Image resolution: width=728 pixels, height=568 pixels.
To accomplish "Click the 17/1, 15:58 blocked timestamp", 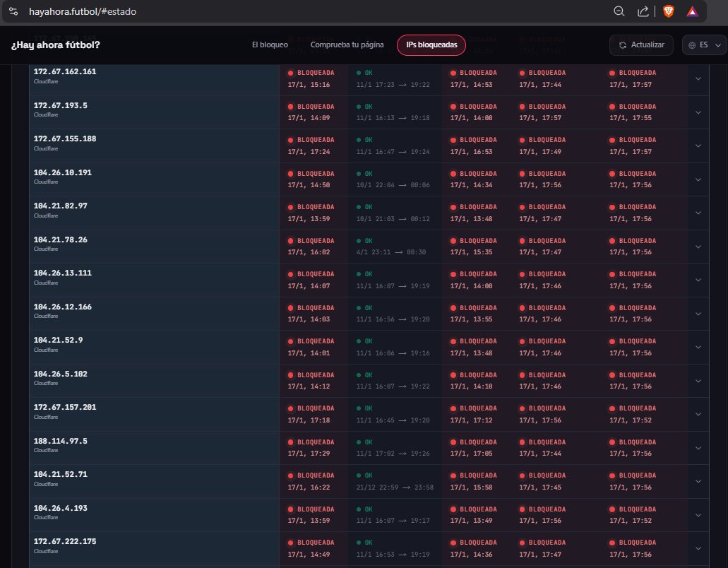I will [471, 487].
